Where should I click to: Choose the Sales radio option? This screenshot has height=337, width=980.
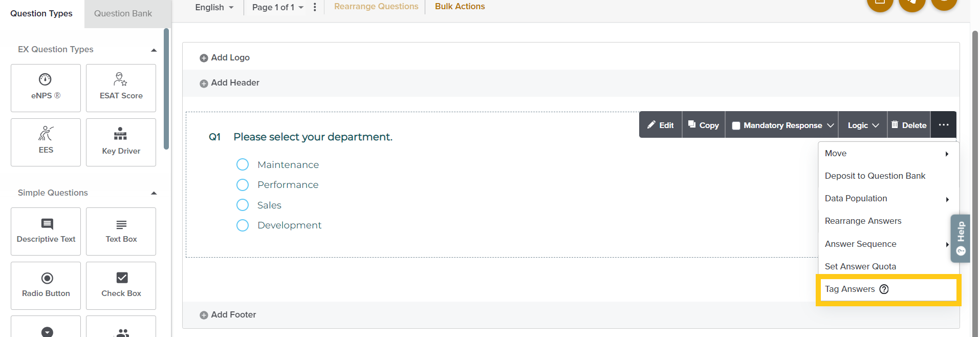(243, 205)
